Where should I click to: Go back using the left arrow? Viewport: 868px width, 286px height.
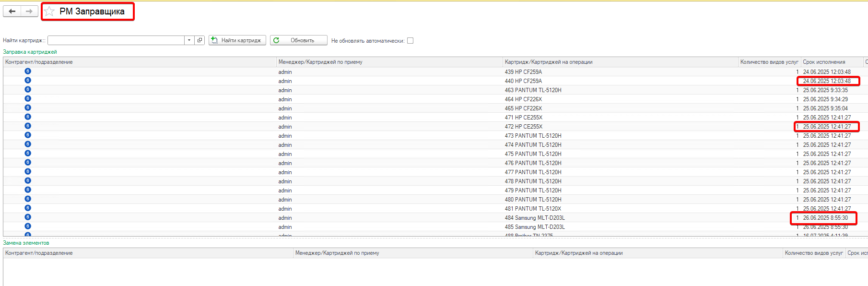pyautogui.click(x=12, y=12)
